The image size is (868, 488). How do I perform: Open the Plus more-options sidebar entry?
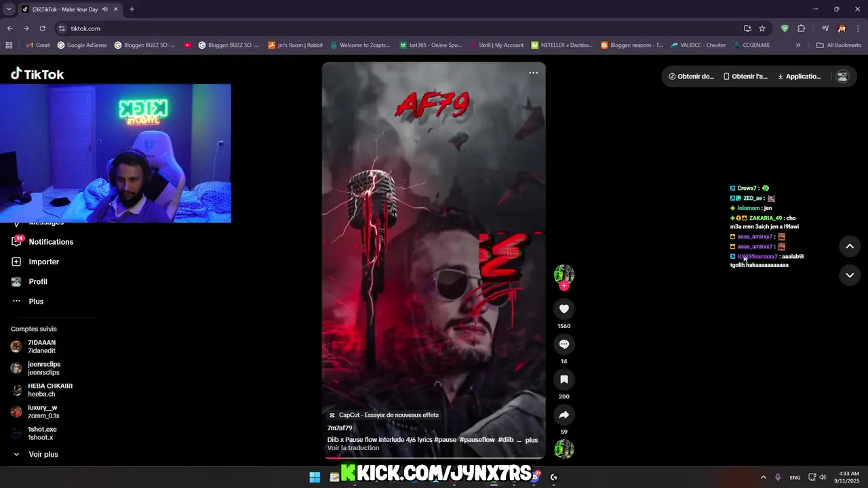(28, 302)
